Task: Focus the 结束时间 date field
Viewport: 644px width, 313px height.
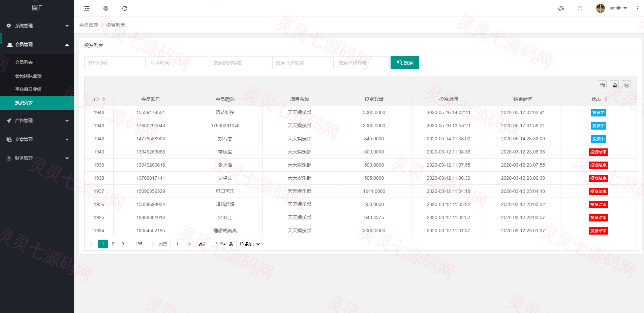Action: (x=178, y=63)
